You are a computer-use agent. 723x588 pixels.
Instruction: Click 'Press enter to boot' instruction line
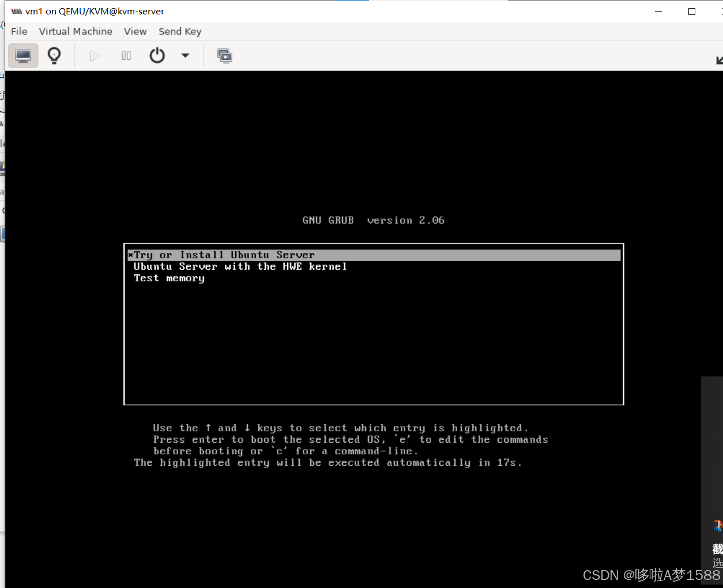pyautogui.click(x=351, y=439)
